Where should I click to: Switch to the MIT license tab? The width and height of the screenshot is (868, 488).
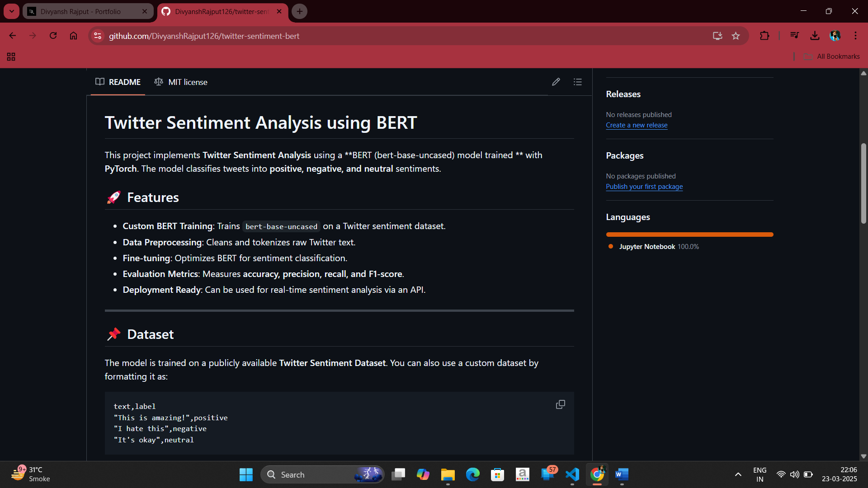(x=181, y=82)
